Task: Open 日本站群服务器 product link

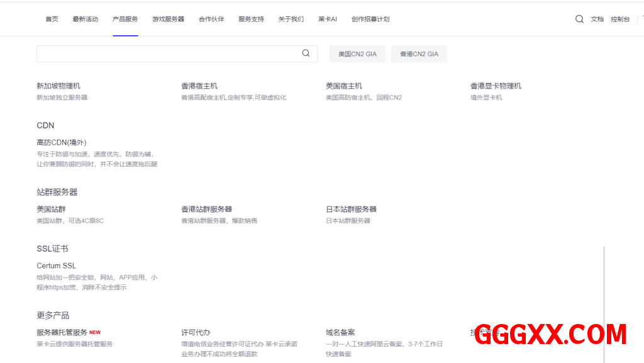Action: (x=351, y=209)
